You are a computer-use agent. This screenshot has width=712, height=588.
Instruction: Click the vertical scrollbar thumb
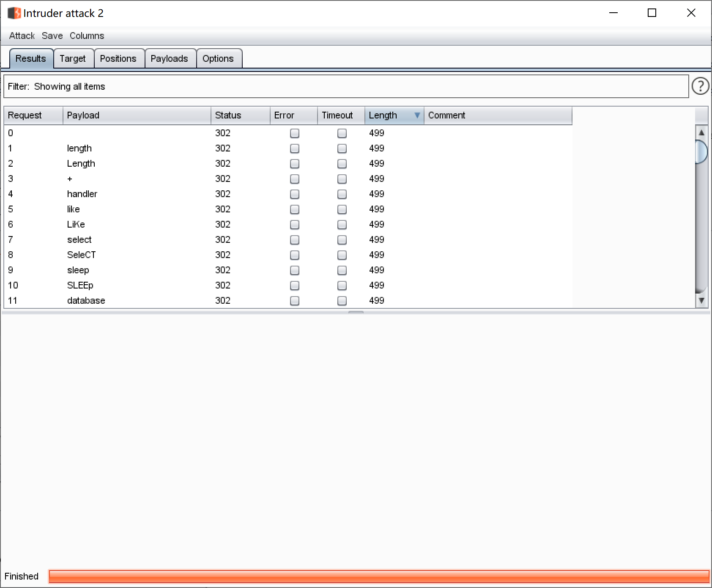pyautogui.click(x=701, y=152)
